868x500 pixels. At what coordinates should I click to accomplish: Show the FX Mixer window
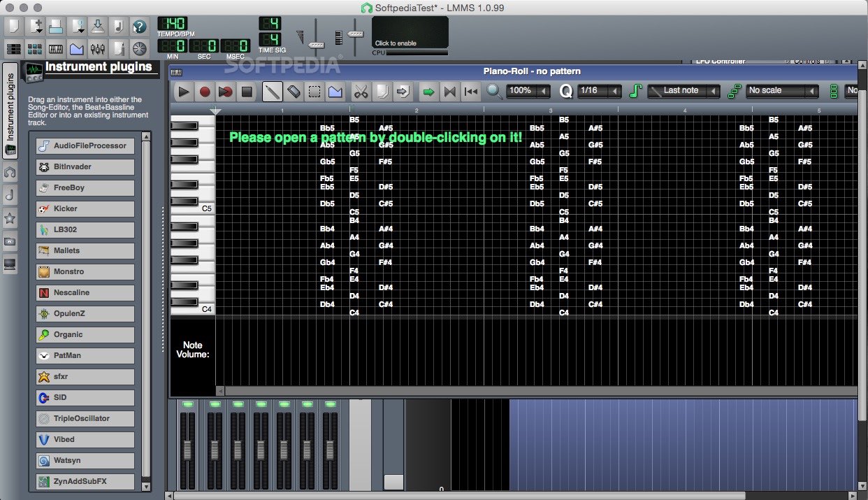pyautogui.click(x=98, y=49)
